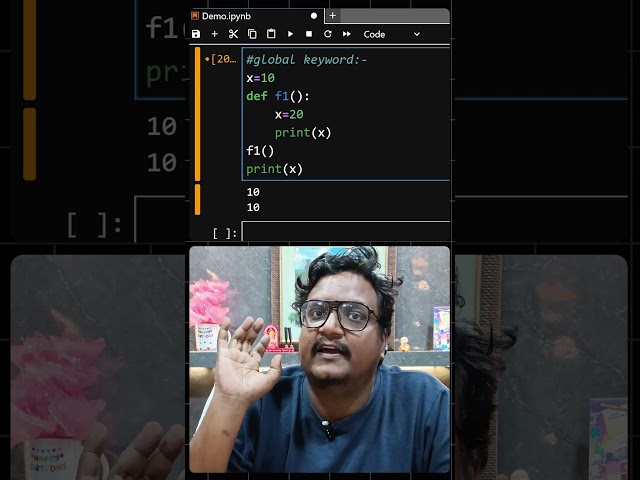Interrupt the kernel with the stop icon
Screen dimensions: 640x480
coord(309,34)
